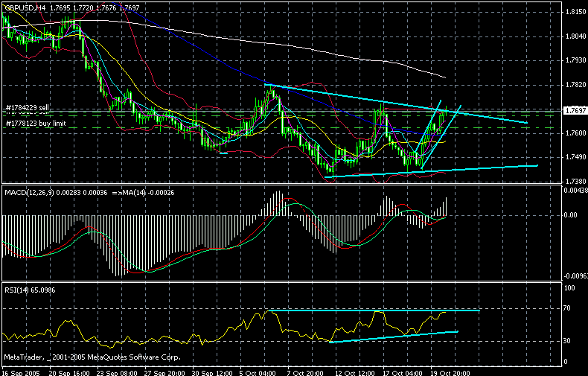Select the horizontal cyan line in RSI pane
This screenshot has height=376, width=588.
click(372, 309)
